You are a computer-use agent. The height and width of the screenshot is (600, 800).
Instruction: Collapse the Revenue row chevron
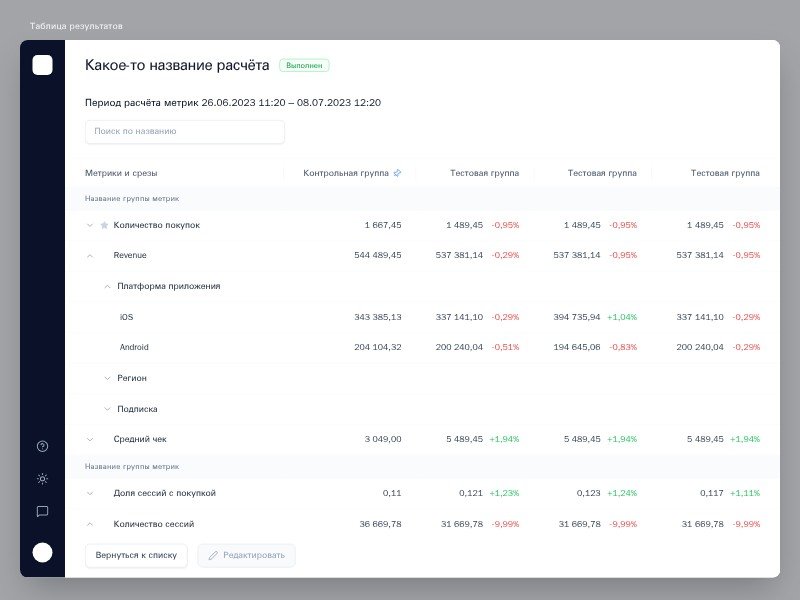point(90,255)
